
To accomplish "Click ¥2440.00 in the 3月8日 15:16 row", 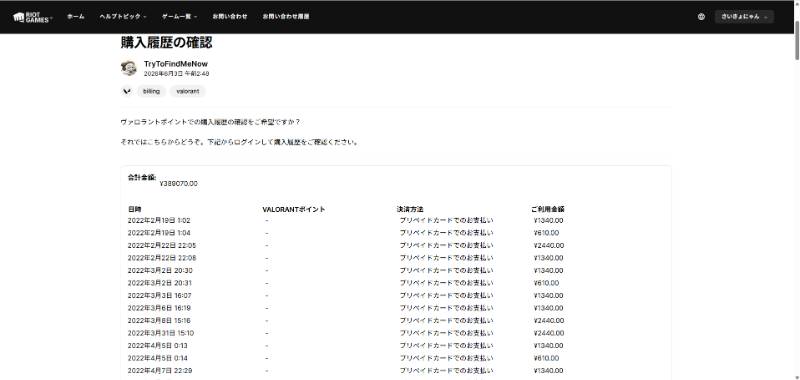I will click(x=548, y=320).
